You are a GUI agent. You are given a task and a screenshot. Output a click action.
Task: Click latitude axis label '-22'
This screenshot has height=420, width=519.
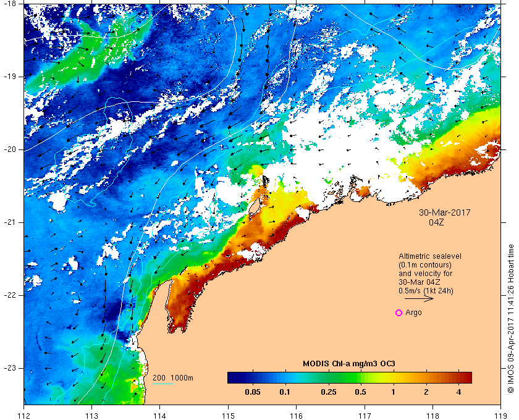pyautogui.click(x=10, y=295)
